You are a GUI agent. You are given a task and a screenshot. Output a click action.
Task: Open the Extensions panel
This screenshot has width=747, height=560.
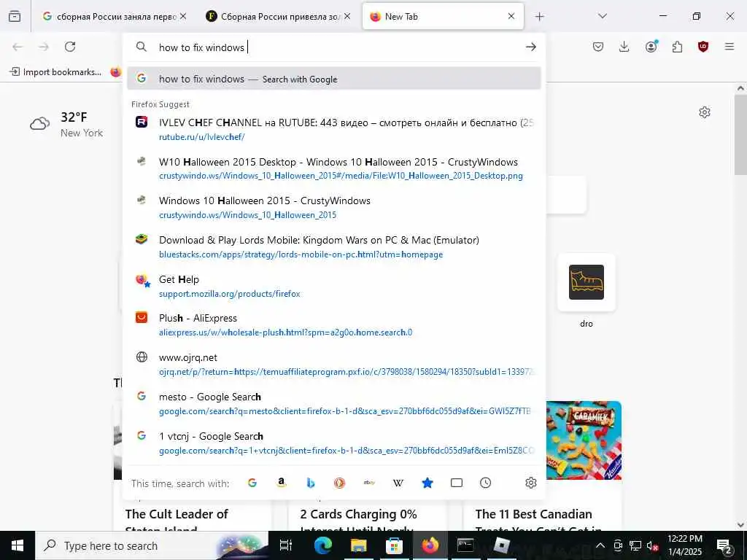tap(677, 47)
